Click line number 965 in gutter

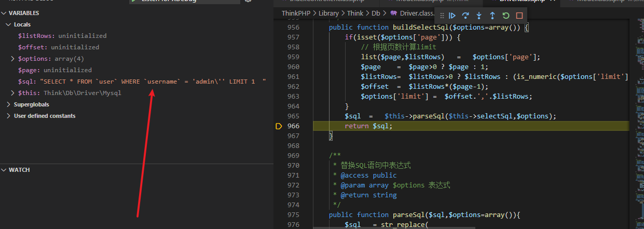[x=293, y=116]
